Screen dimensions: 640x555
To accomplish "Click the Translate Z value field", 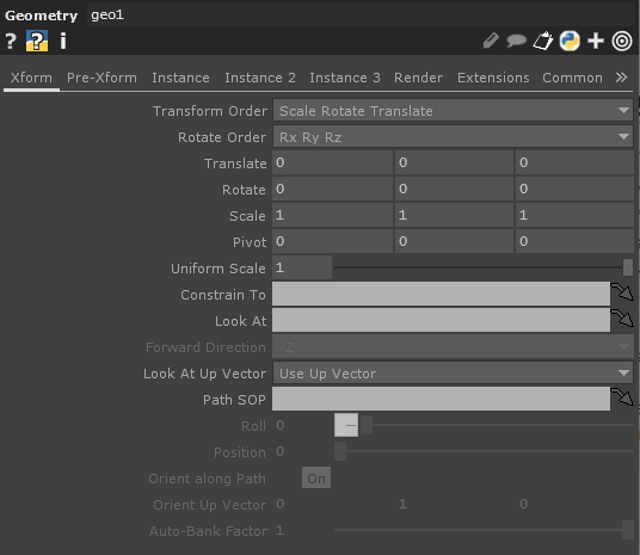I will coord(574,163).
